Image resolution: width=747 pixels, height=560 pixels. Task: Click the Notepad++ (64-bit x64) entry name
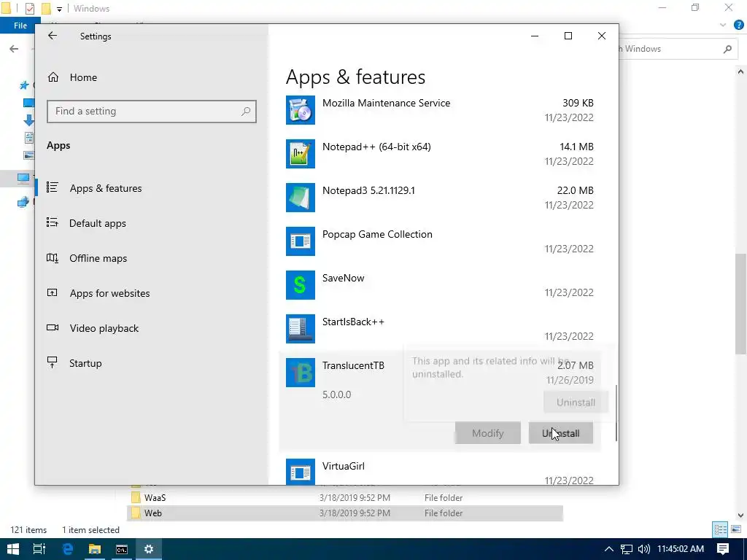pos(376,147)
